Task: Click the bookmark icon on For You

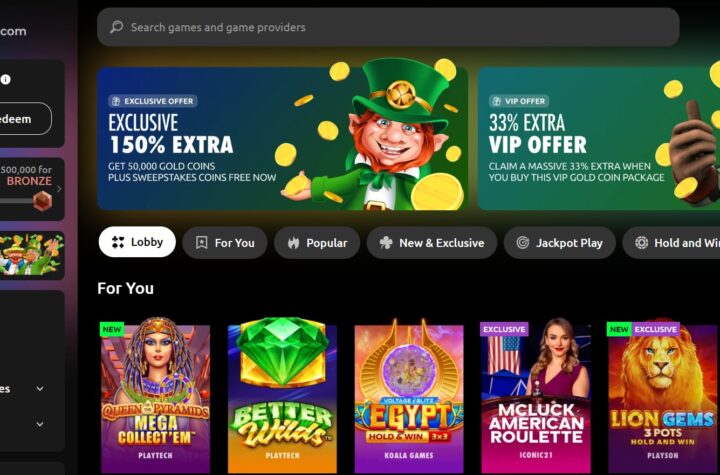Action: pos(202,243)
